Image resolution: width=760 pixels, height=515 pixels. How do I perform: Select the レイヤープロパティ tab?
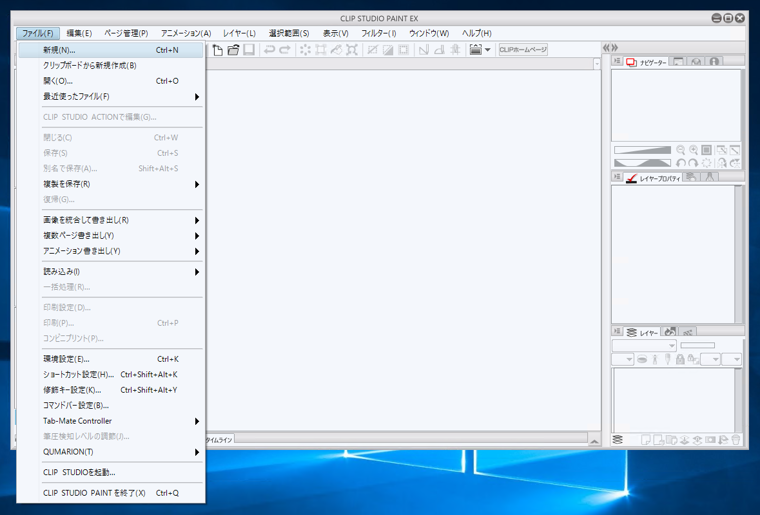pos(653,178)
